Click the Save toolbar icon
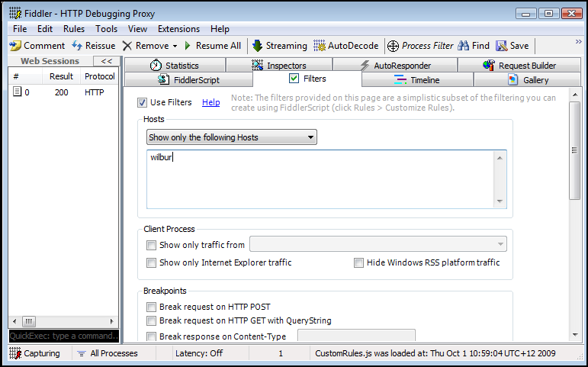This screenshot has width=588, height=367. pyautogui.click(x=501, y=46)
